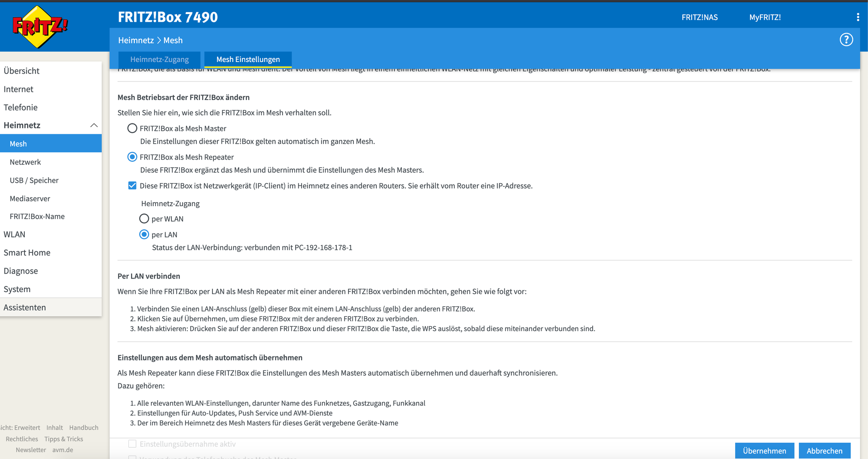The image size is (868, 459).
Task: Open the three-dot options menu
Action: (858, 17)
